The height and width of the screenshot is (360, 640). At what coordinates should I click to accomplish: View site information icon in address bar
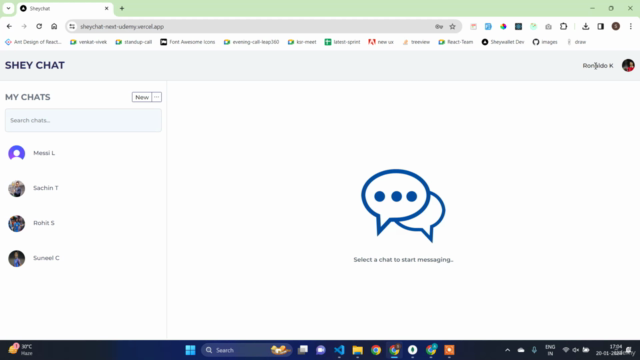pos(72,27)
